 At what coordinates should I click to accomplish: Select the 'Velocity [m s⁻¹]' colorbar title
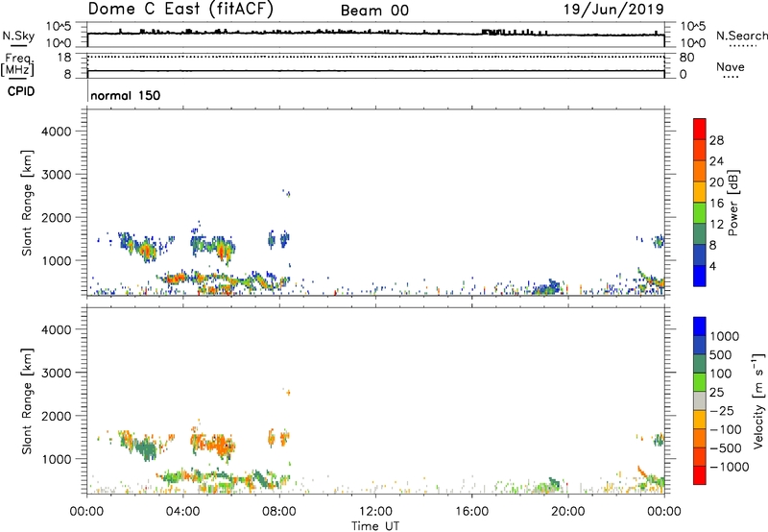pos(758,400)
